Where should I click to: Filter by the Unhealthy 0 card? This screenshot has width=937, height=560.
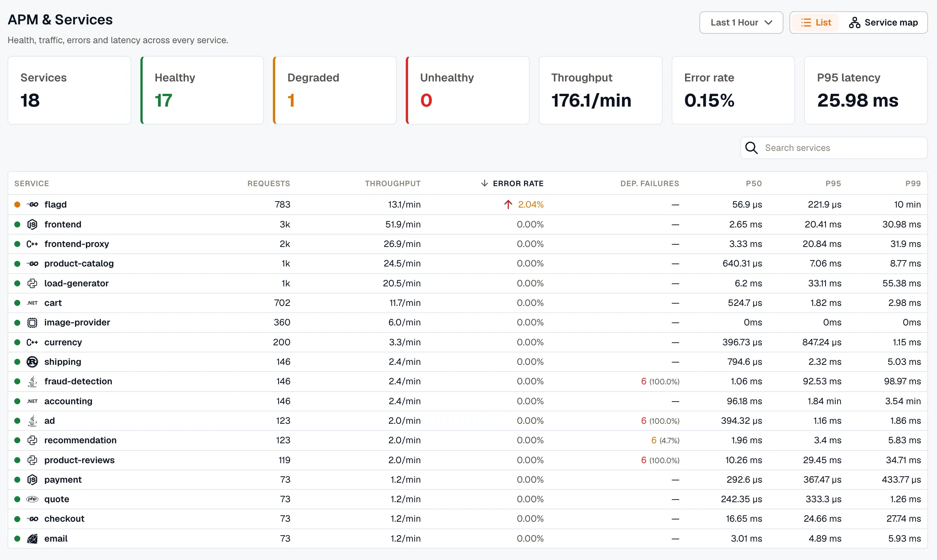tap(467, 90)
